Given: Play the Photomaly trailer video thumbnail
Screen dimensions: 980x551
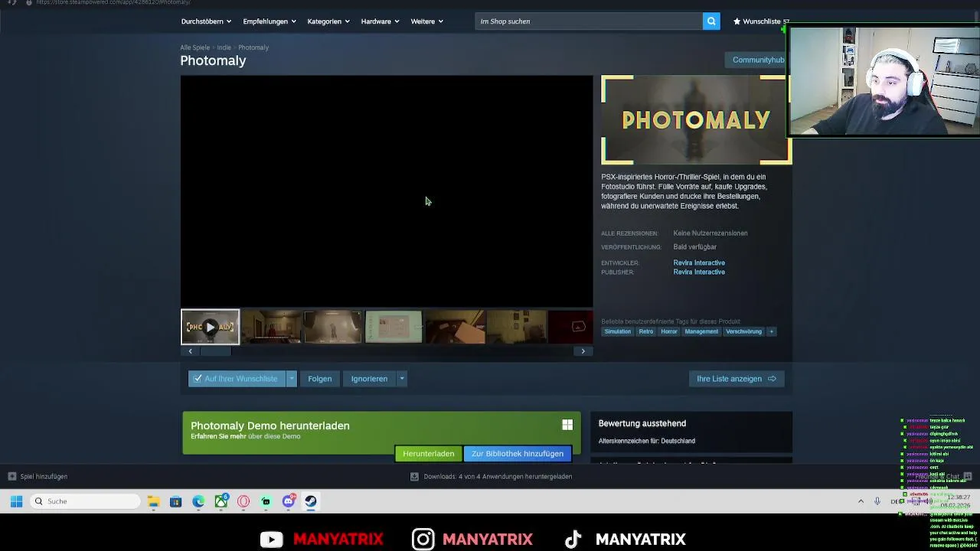Looking at the screenshot, I should tap(210, 327).
